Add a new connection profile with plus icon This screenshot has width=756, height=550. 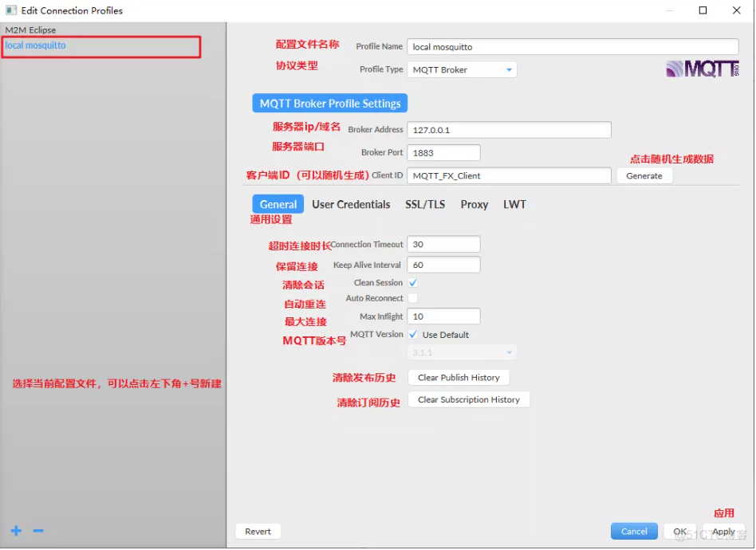coord(16,531)
